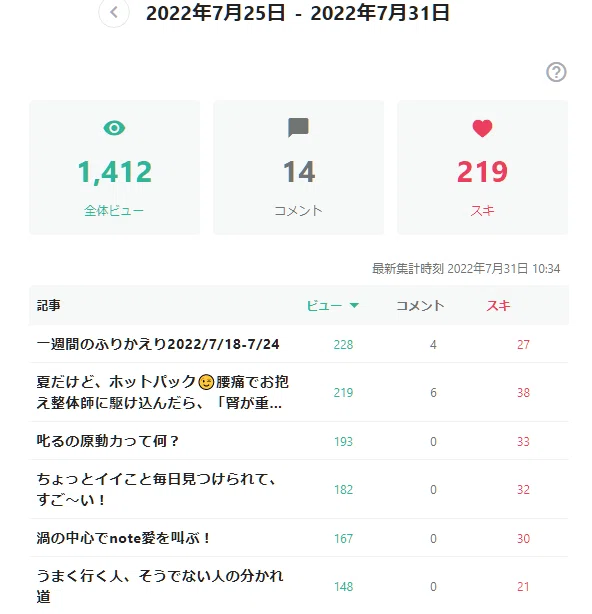Screen dimensions: 592x614
Task: Open article 一週間のふりかえり2022/7/18-7/24
Action: click(158, 344)
